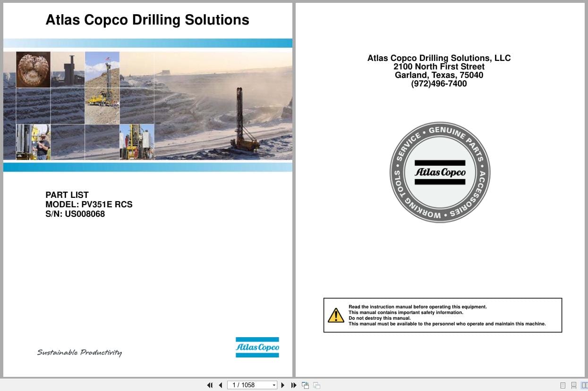This screenshot has width=588, height=391.
Task: Click the phone number (972)496-7400
Action: (439, 84)
